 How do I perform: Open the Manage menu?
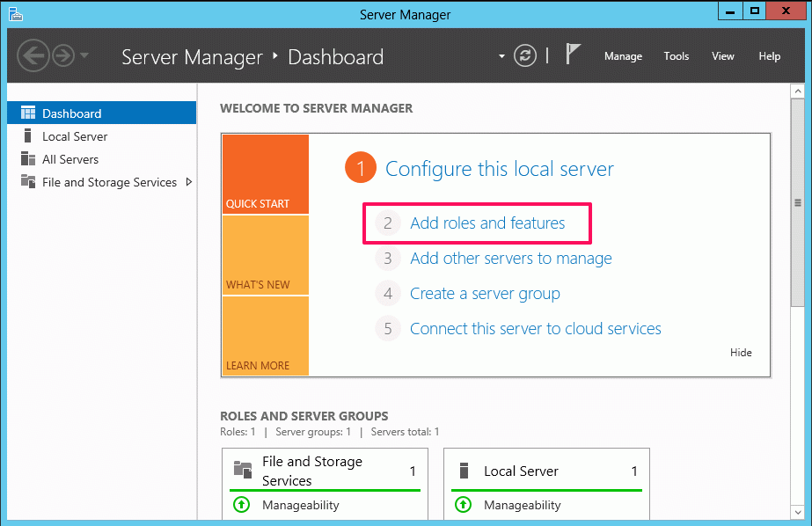click(623, 56)
